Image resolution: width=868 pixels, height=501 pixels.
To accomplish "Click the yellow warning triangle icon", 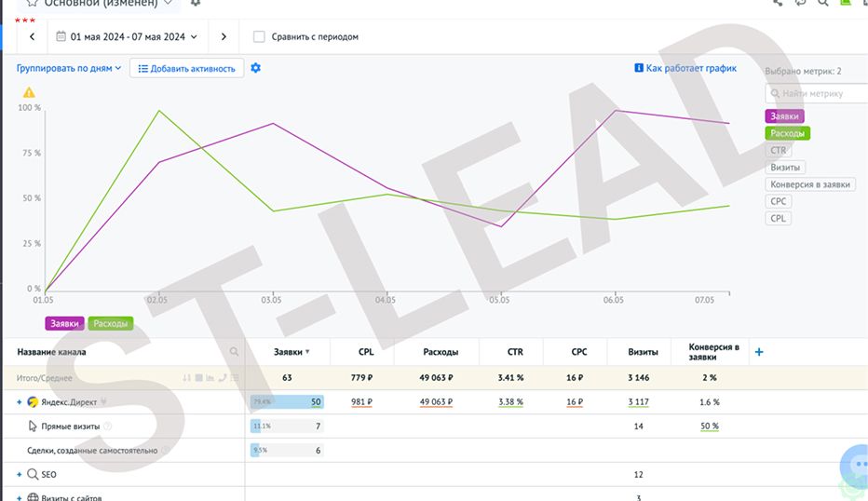I will [x=29, y=92].
